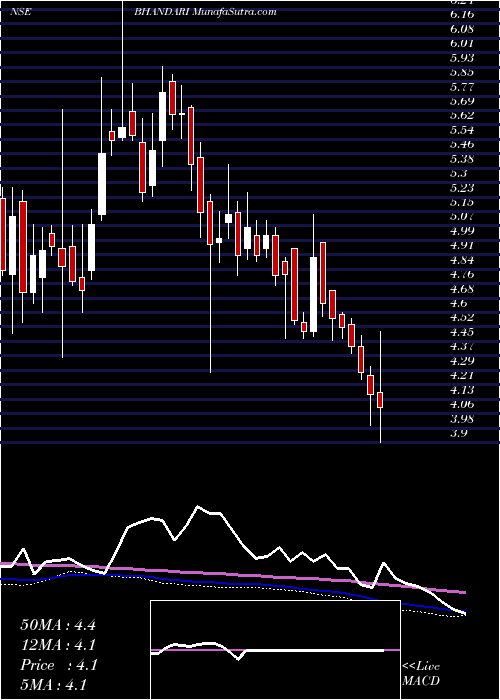The height and width of the screenshot is (700, 500).
Task: Click the 5.93 price axis label
Action: point(462,58)
